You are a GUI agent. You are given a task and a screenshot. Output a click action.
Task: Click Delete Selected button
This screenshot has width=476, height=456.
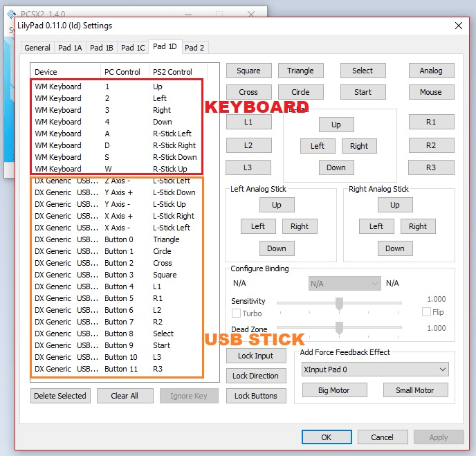(60, 396)
